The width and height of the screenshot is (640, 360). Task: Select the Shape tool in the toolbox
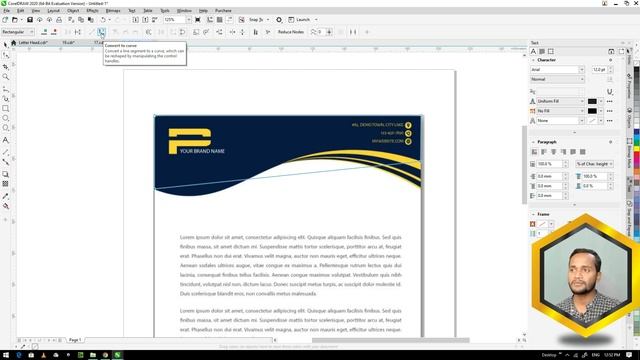click(5, 55)
